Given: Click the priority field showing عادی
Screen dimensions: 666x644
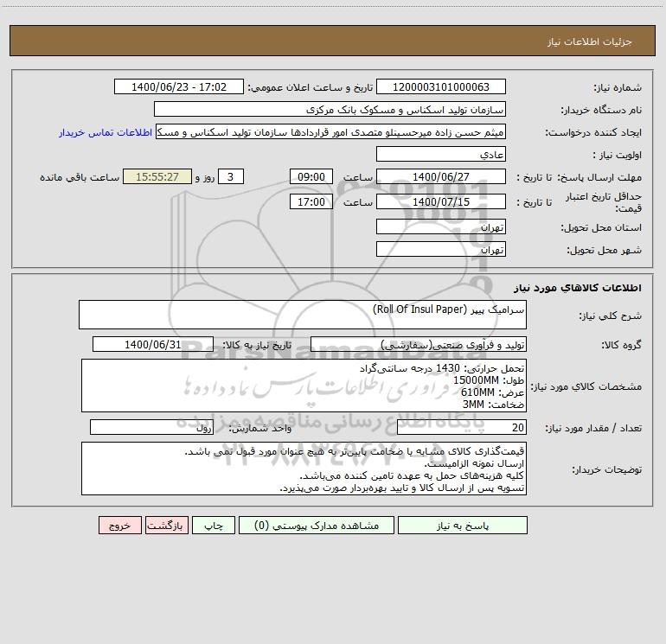Looking at the screenshot, I should pos(441,155).
